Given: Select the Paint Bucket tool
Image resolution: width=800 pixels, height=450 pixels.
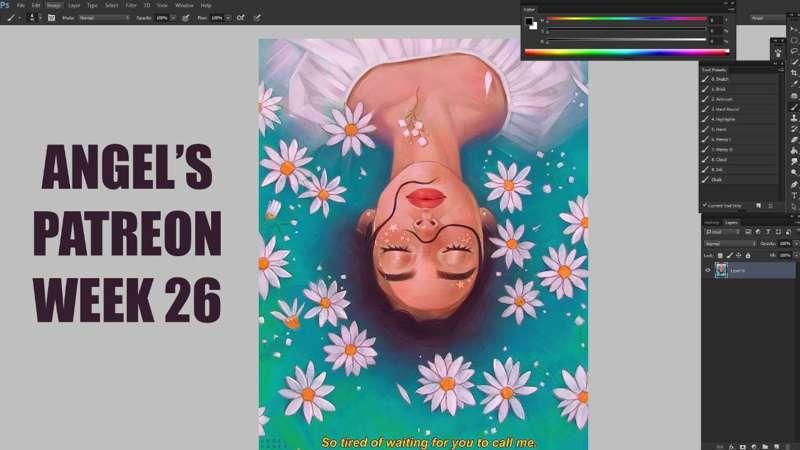Looking at the screenshot, I should tap(794, 151).
